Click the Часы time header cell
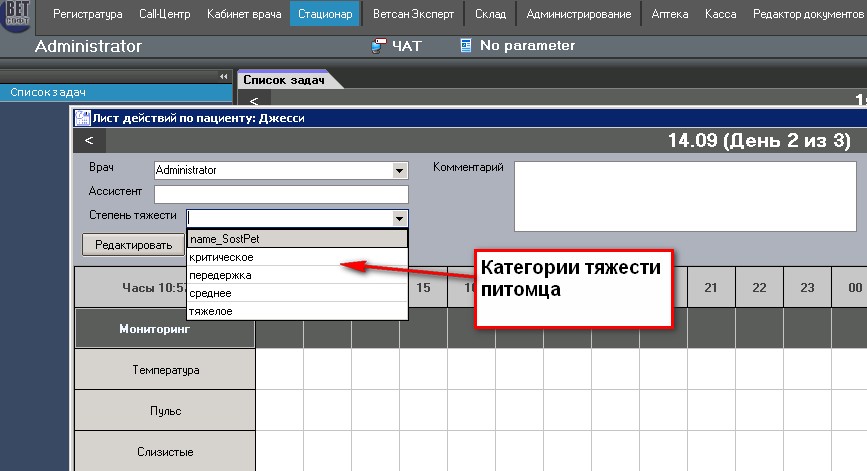This screenshot has width=867, height=471. tap(132, 287)
